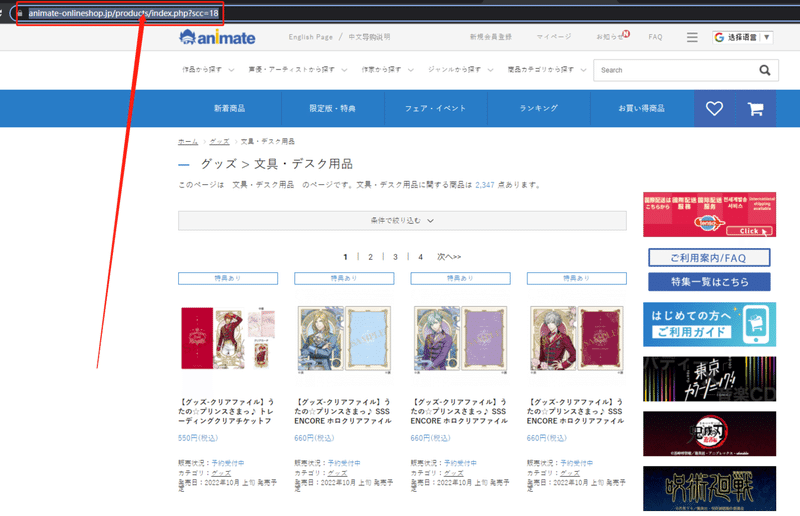Open the お知らせ notifications link
Screen dimensions: 800x516
pyautogui.click(x=612, y=36)
